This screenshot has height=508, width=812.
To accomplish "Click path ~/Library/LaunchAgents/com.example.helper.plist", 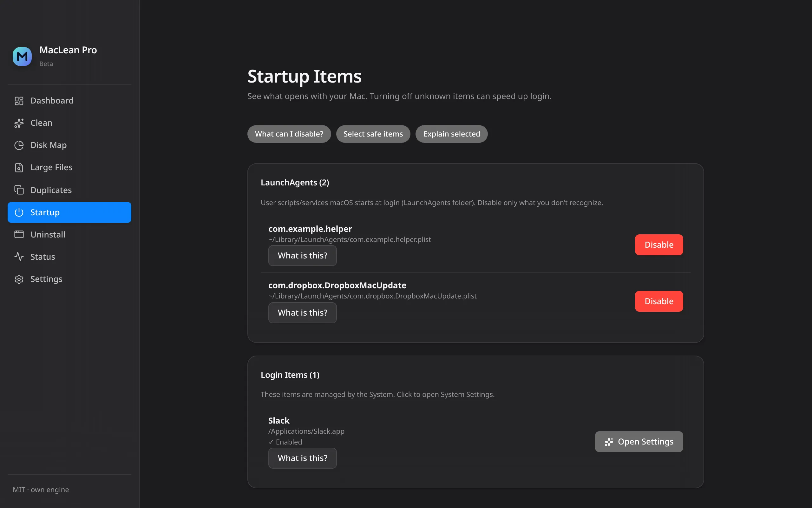I will [x=350, y=239].
